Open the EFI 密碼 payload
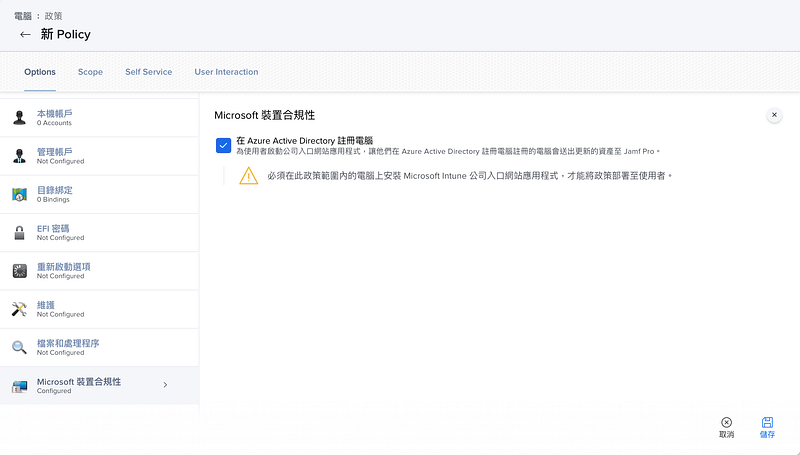 tap(99, 233)
